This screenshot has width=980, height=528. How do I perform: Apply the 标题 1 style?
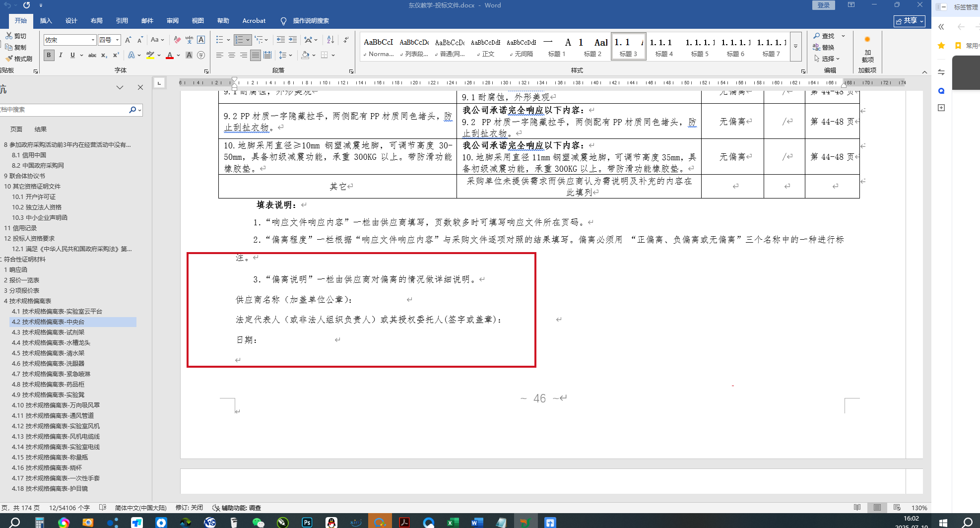click(x=557, y=47)
